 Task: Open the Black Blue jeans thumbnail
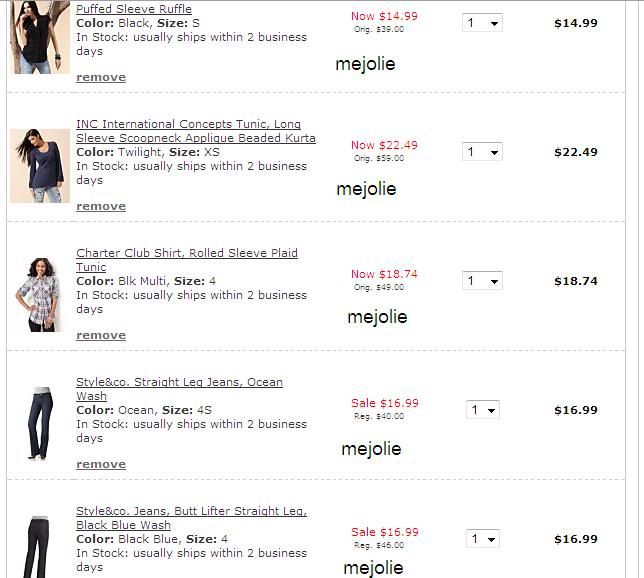point(40,545)
